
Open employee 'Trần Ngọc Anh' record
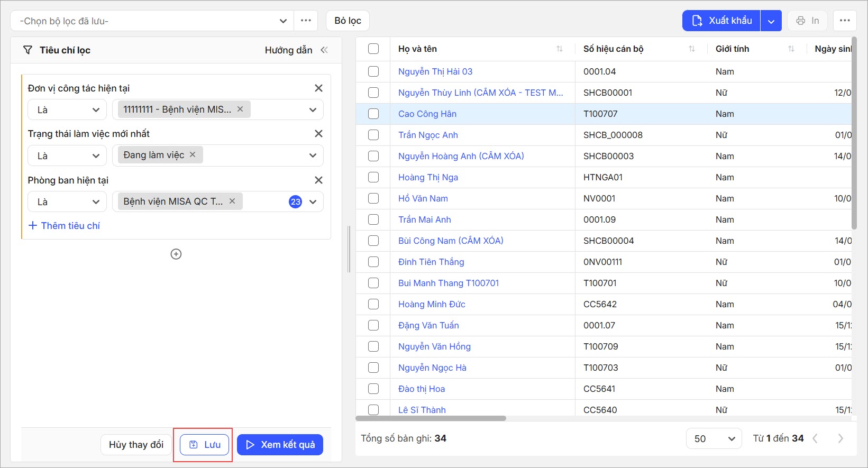point(428,135)
